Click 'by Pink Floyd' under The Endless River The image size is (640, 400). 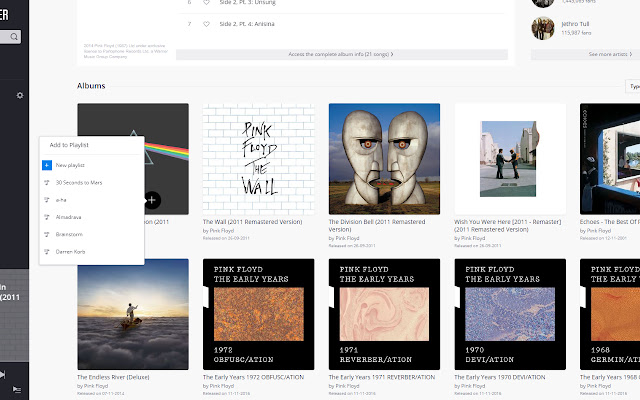click(93, 386)
